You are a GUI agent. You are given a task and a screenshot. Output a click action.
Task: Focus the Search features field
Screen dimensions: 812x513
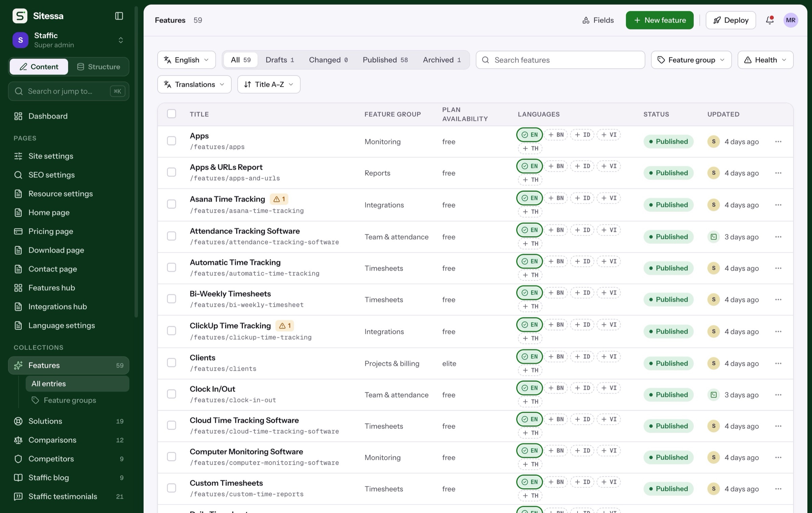[x=560, y=60]
